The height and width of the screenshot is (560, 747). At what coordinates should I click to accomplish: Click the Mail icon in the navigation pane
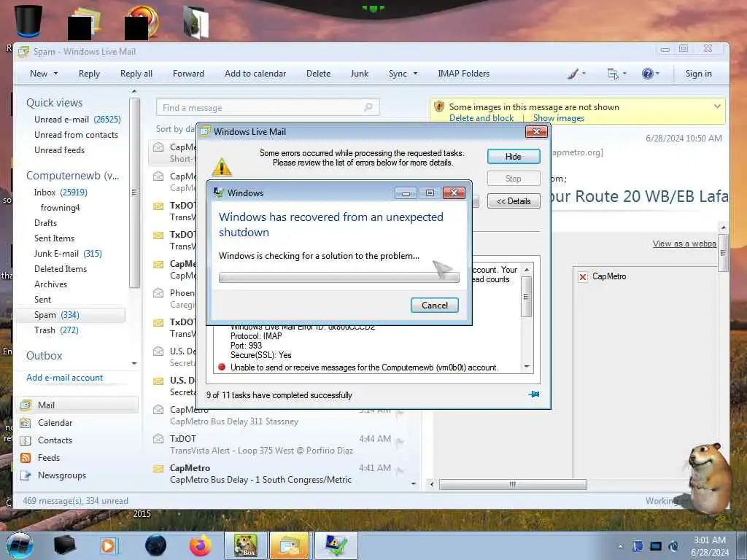click(x=26, y=405)
